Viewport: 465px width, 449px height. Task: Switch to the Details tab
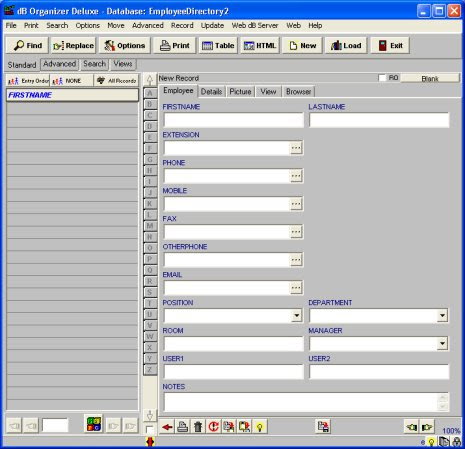(x=211, y=92)
